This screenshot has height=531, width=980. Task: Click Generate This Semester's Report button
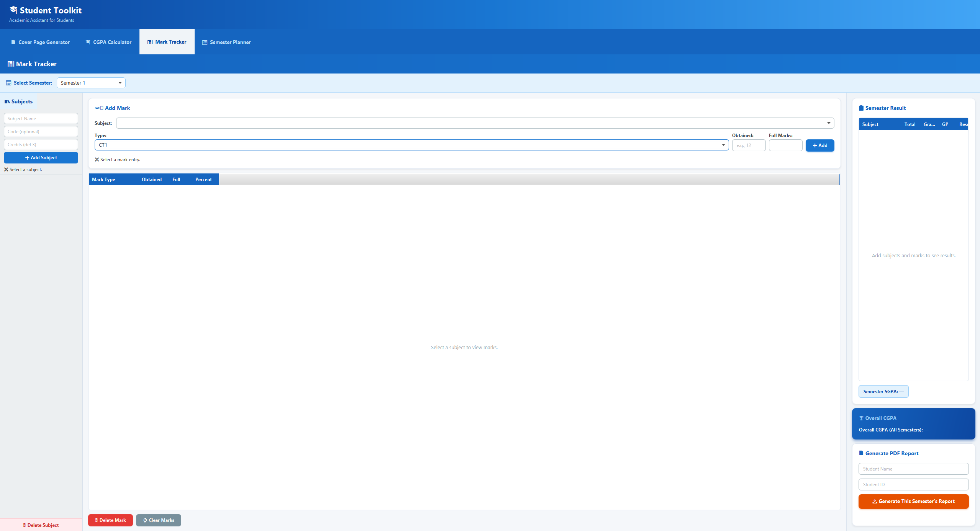point(914,501)
